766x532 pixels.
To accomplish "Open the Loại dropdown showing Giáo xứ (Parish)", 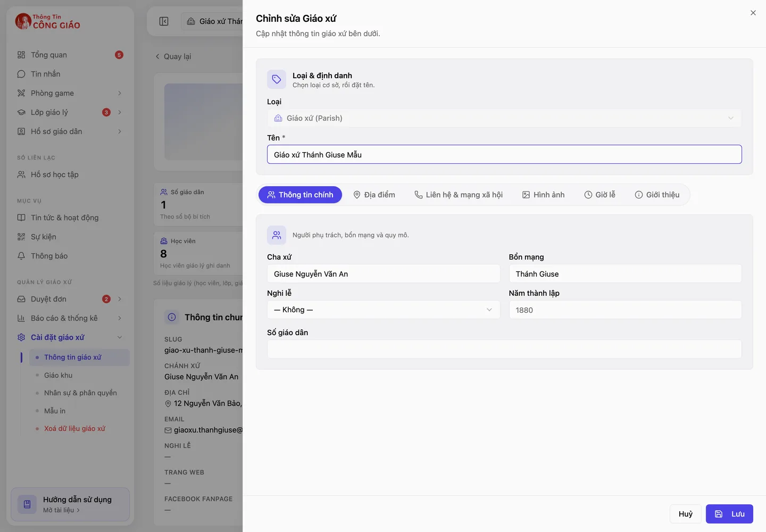I will [504, 118].
